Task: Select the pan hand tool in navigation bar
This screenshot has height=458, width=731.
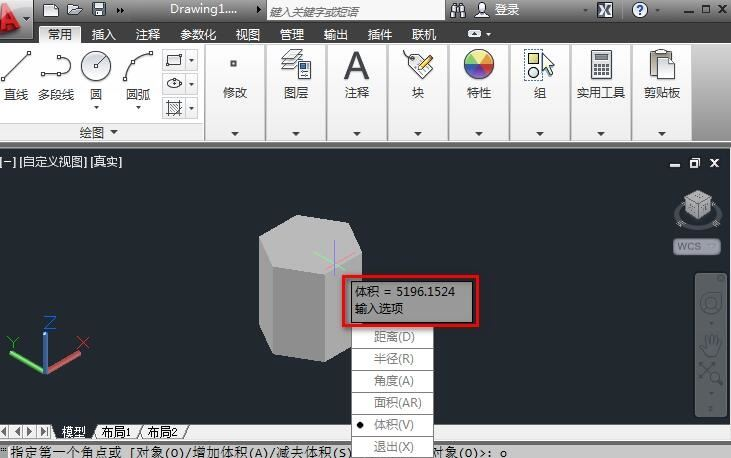Action: click(x=710, y=346)
